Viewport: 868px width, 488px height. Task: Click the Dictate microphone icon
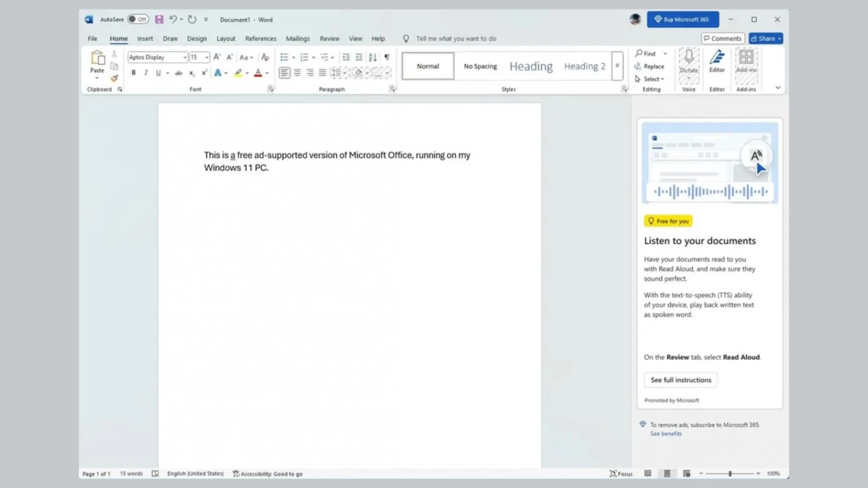(689, 57)
